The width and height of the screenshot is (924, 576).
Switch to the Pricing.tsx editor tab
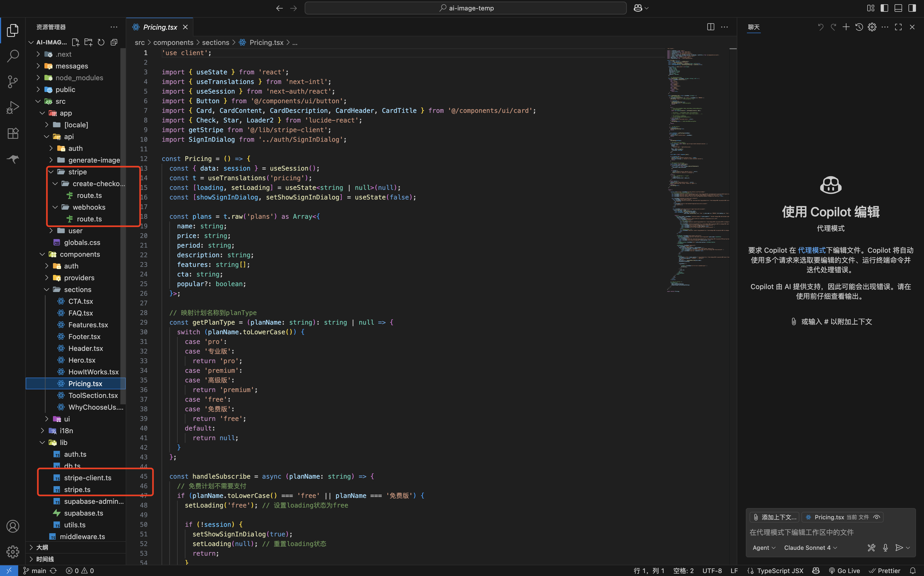pos(160,27)
